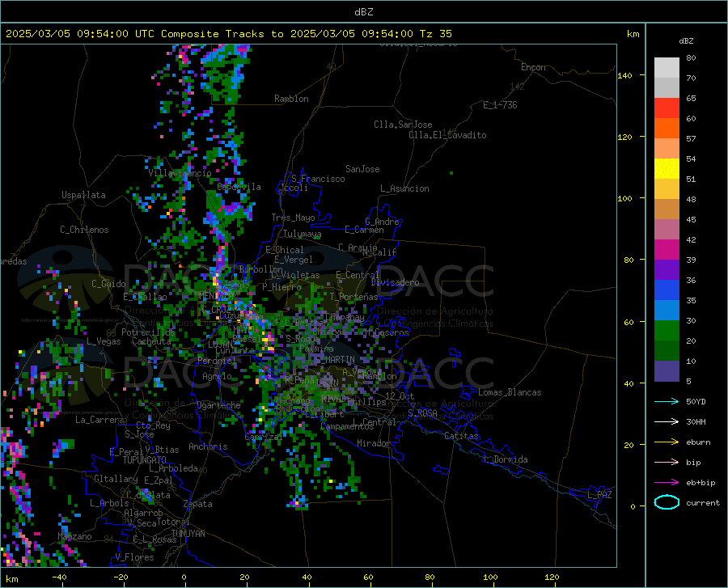Click the cyan 'current' ellipse in the legend
728x588 pixels.
[667, 502]
